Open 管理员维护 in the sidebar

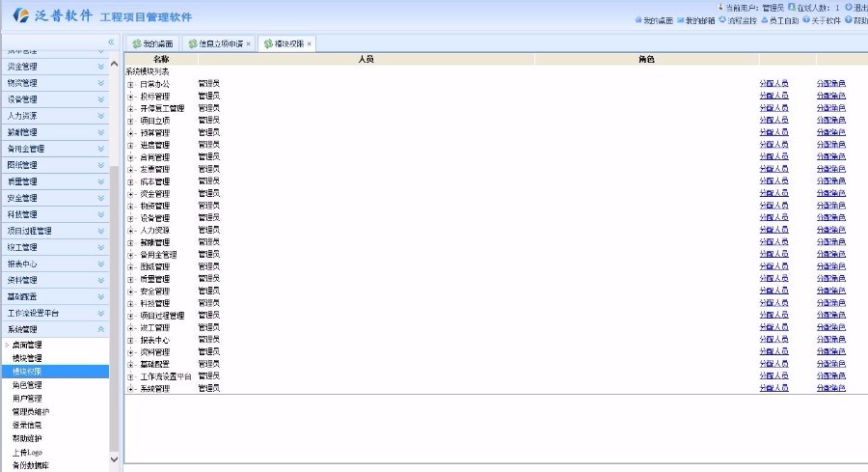[x=31, y=411]
